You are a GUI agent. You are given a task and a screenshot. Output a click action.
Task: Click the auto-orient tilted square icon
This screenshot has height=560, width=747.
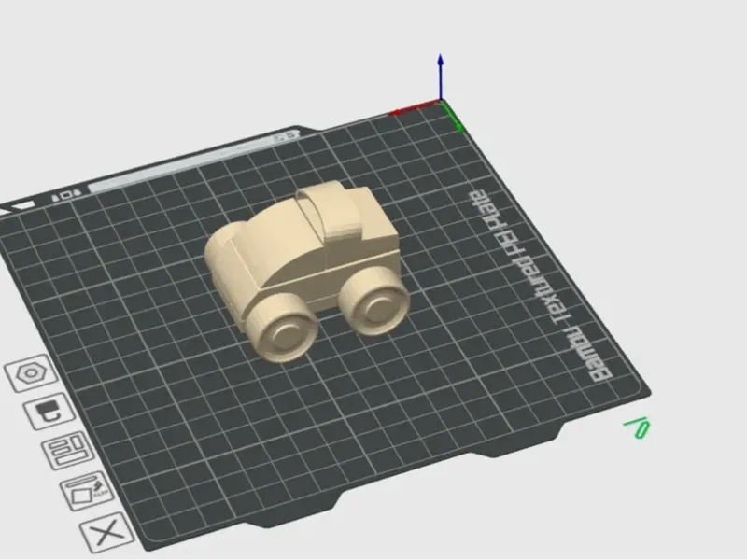tap(87, 491)
